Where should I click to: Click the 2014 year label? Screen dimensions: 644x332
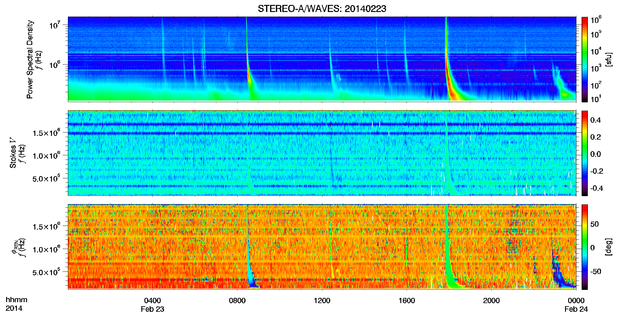[x=14, y=308]
